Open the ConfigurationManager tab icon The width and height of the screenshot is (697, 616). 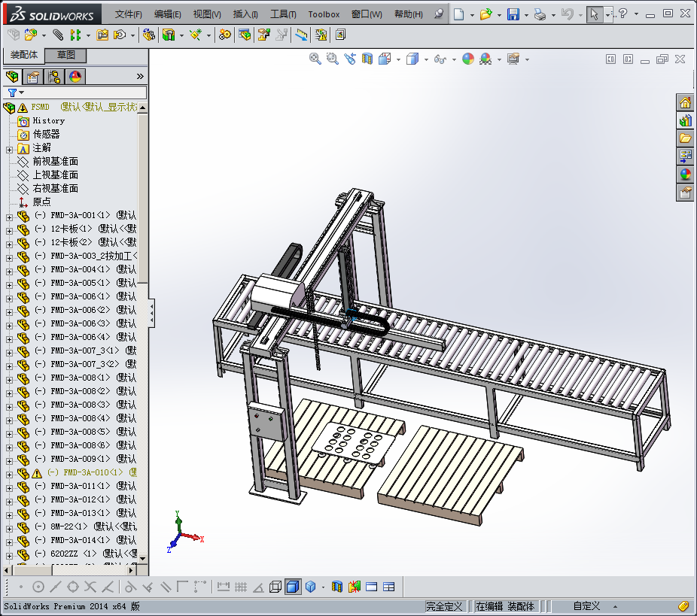pos(54,77)
